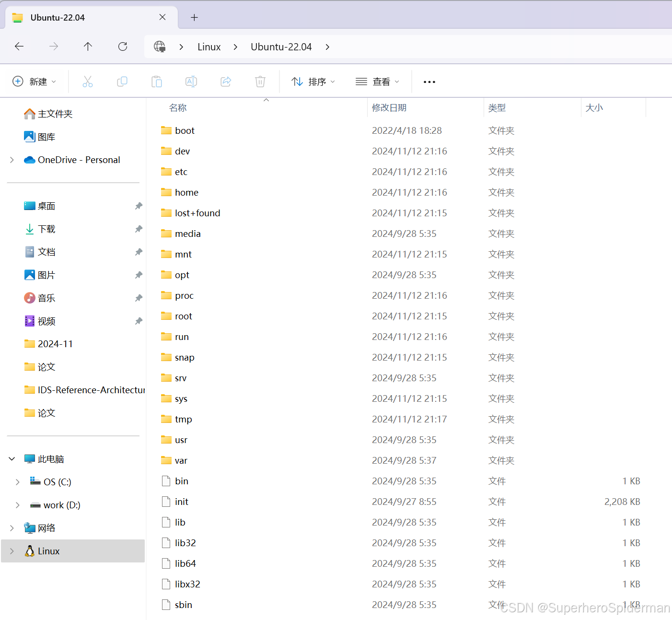Open 文档 in quick access
The height and width of the screenshot is (620, 672).
click(40, 252)
